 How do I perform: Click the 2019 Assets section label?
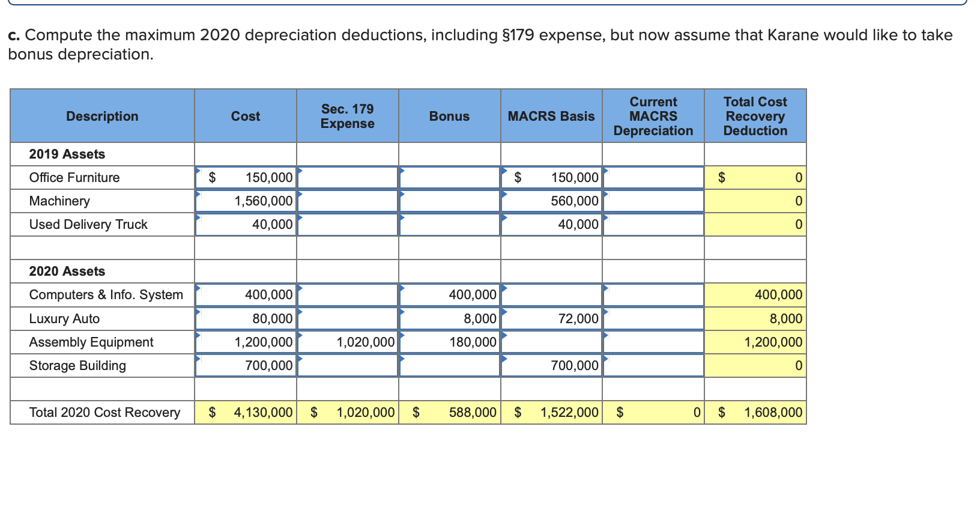pyautogui.click(x=67, y=154)
